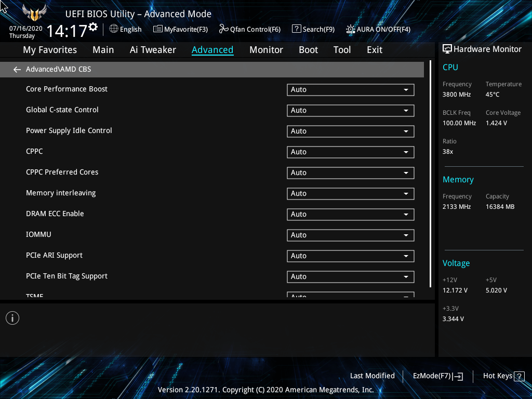Click the Advanced\AMD CBS breadcrumb
This screenshot has height=399, width=532.
(x=58, y=69)
